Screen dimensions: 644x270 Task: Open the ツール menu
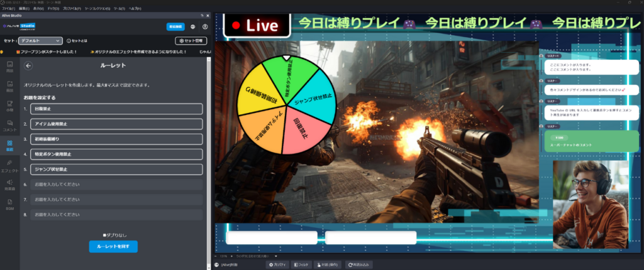(119, 9)
